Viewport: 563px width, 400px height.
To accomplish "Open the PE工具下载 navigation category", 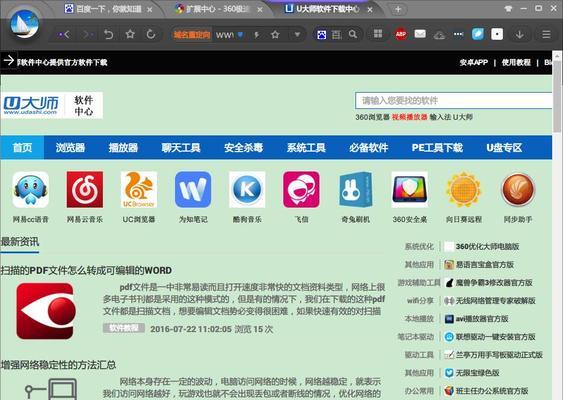I will pos(437,148).
